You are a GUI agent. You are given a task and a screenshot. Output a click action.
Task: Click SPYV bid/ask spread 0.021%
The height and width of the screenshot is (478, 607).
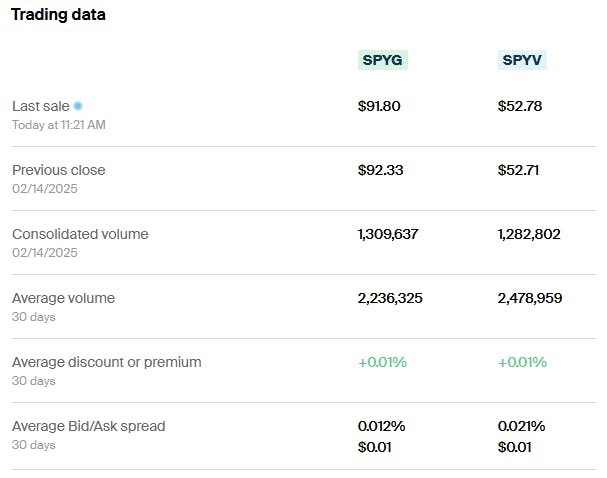[x=521, y=426]
